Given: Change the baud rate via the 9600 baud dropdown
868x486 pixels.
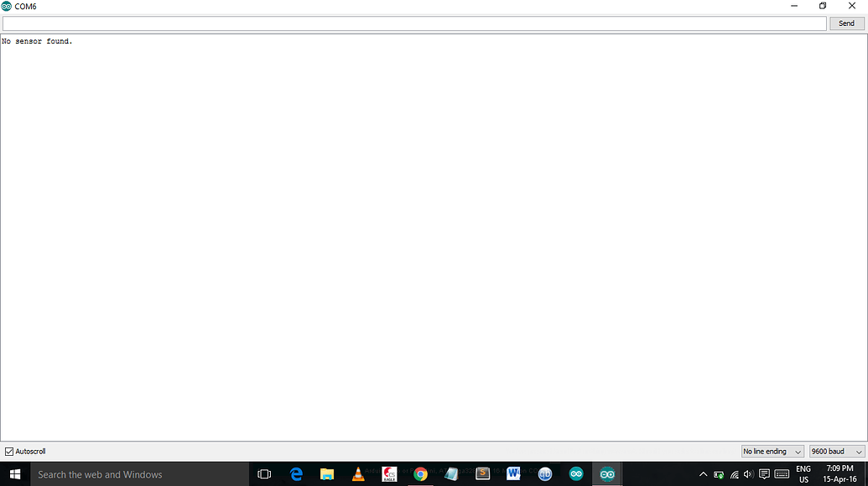Looking at the screenshot, I should click(835, 451).
